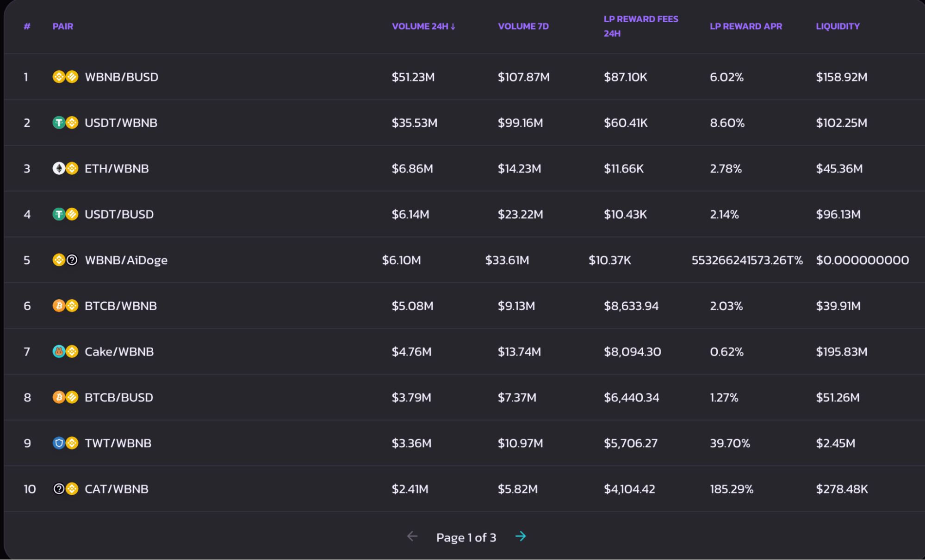Open the USDT/BUSD pair row
The image size is (925, 560).
pos(119,214)
